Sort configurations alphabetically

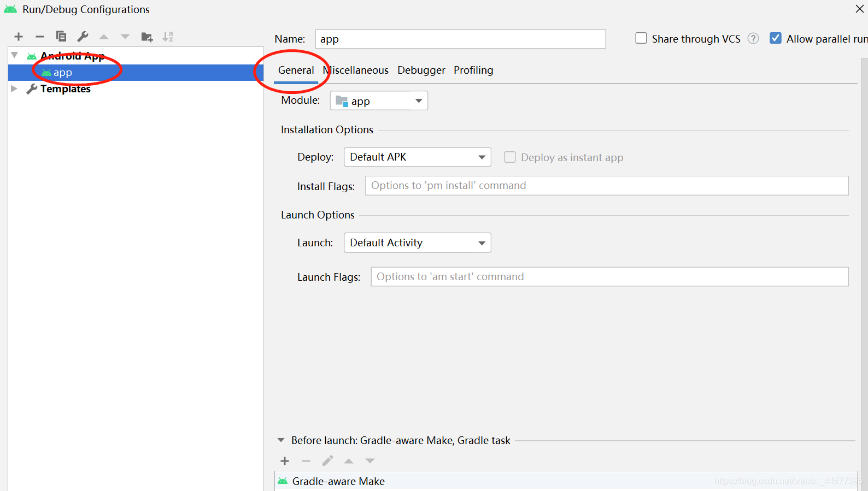[x=168, y=37]
